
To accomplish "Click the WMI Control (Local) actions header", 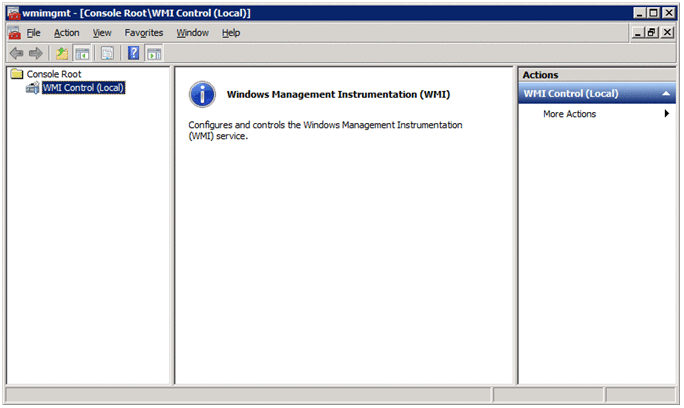I will tap(597, 93).
